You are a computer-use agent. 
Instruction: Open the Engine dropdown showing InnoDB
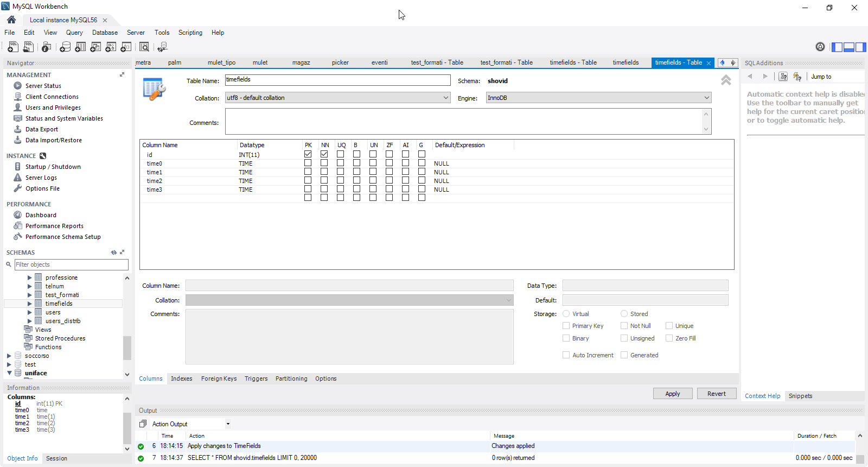pyautogui.click(x=598, y=98)
